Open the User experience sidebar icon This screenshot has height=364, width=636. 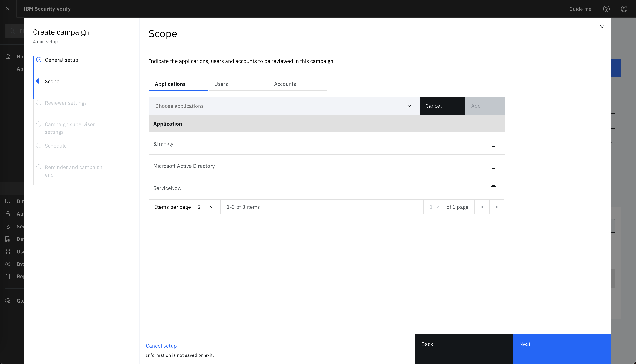coord(8,252)
